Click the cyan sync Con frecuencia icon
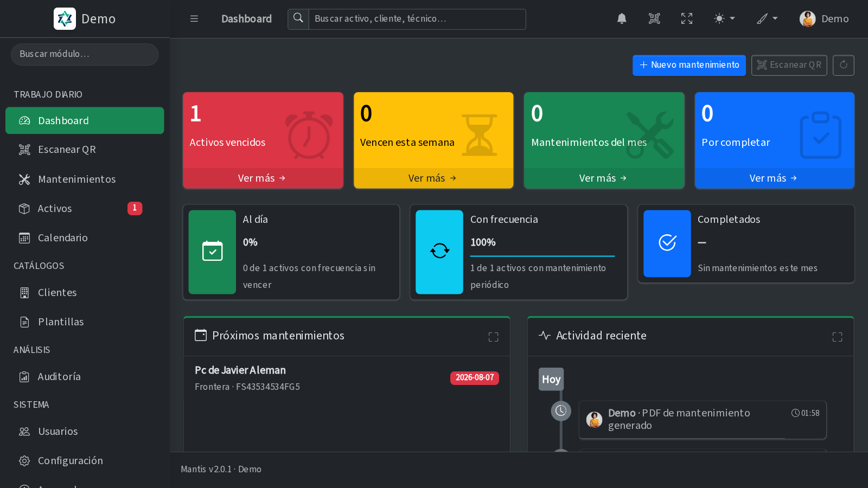This screenshot has height=488, width=868. pyautogui.click(x=439, y=252)
